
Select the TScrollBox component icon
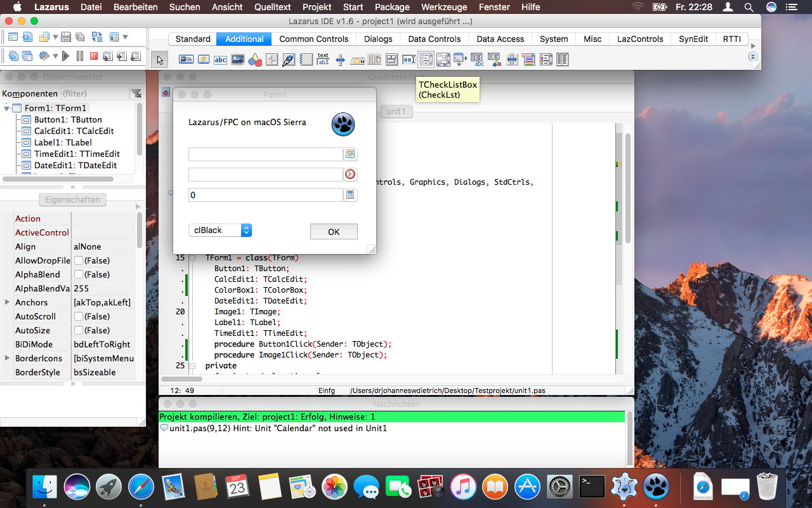point(443,60)
